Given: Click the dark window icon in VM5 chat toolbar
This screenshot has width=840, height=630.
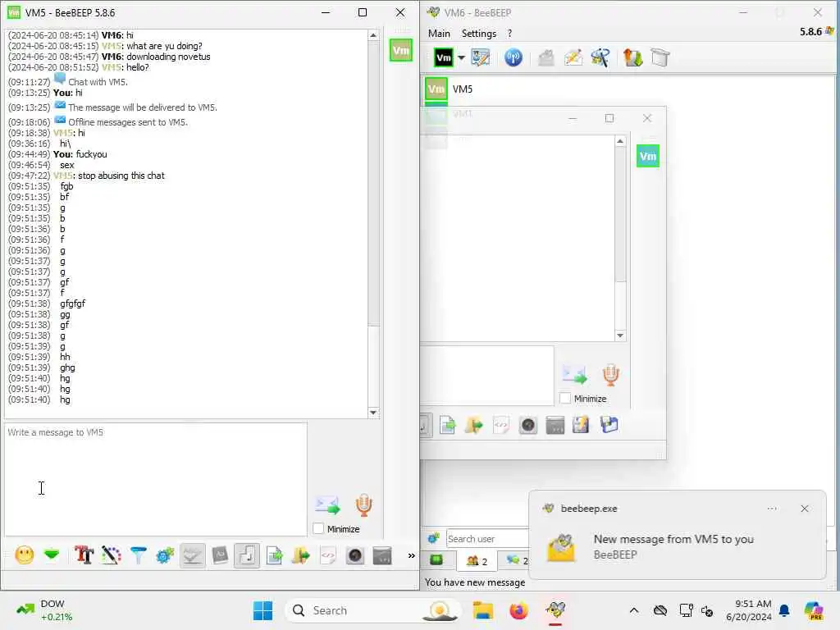Looking at the screenshot, I should (x=382, y=555).
